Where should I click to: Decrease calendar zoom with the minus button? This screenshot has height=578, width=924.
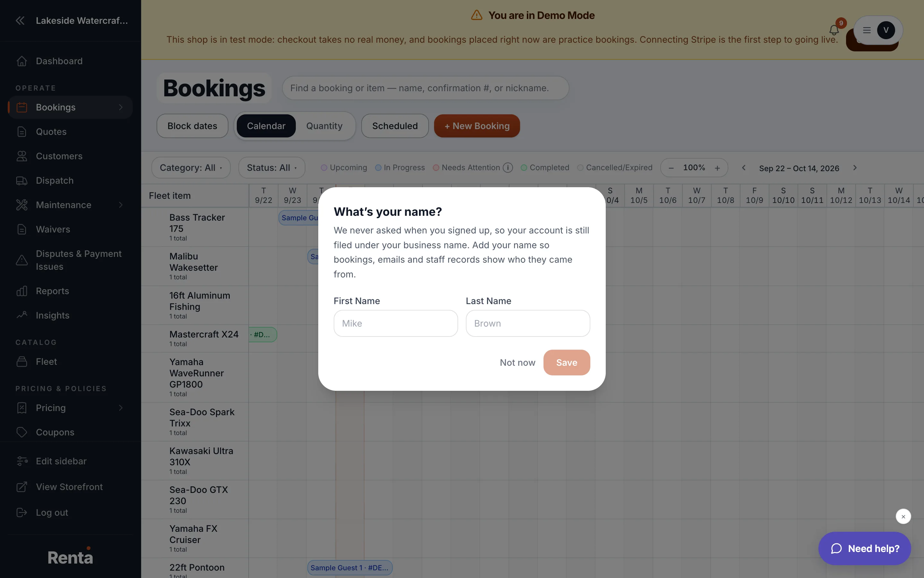point(671,168)
